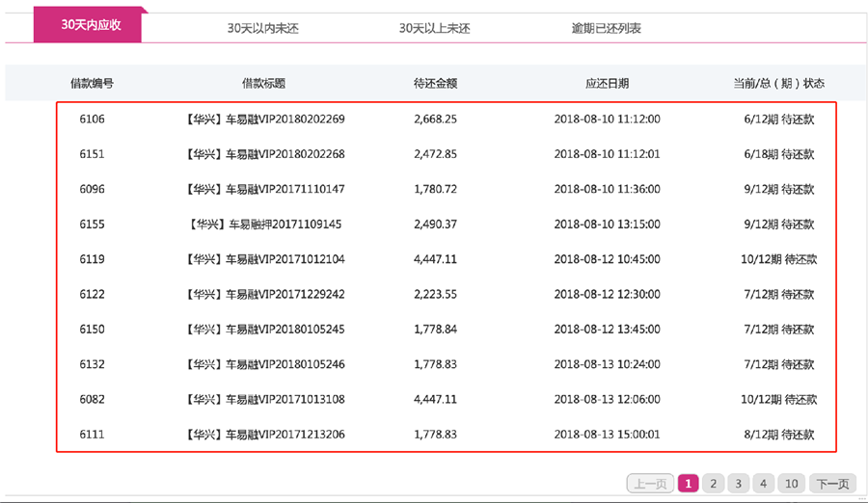Click the 借款编号 column header

point(92,84)
